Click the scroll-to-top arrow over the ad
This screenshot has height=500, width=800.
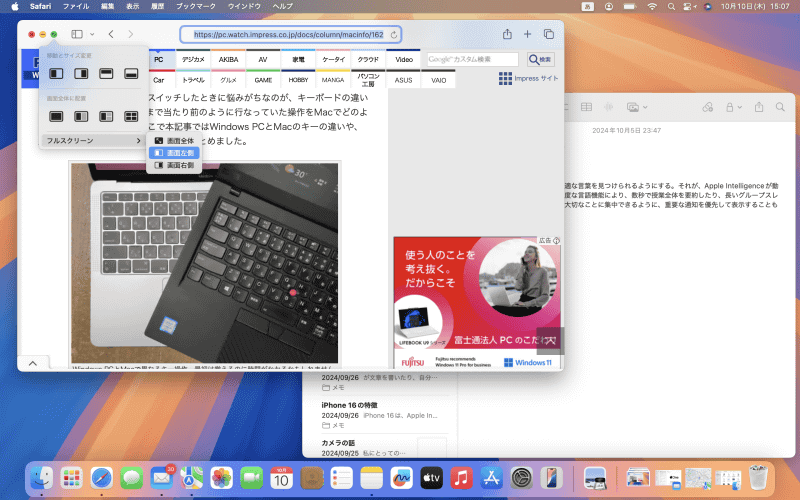point(550,340)
